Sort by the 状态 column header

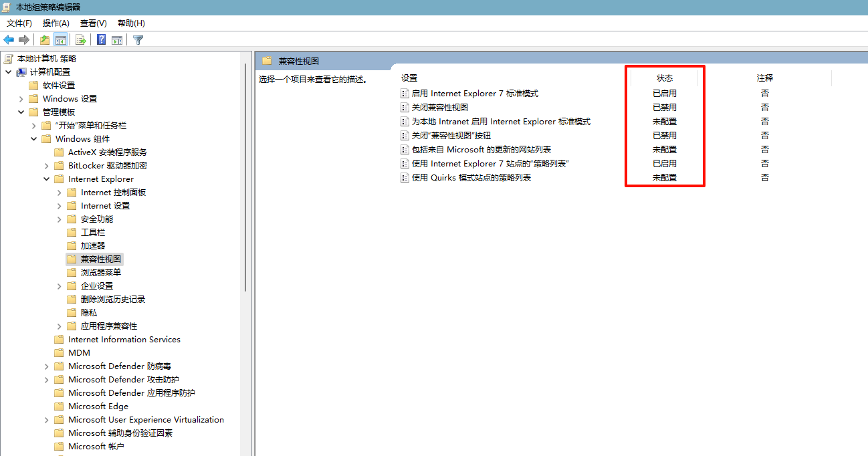665,78
